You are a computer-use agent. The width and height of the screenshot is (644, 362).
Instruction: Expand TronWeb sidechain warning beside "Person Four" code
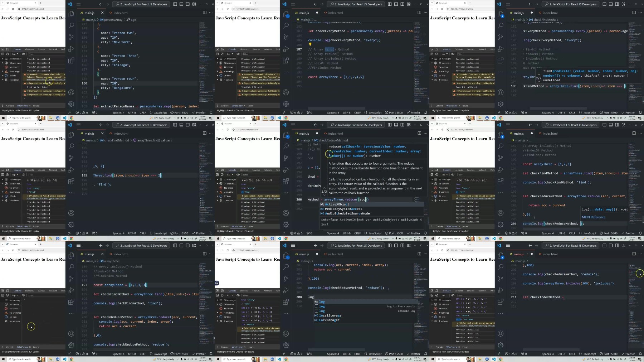click(28, 74)
